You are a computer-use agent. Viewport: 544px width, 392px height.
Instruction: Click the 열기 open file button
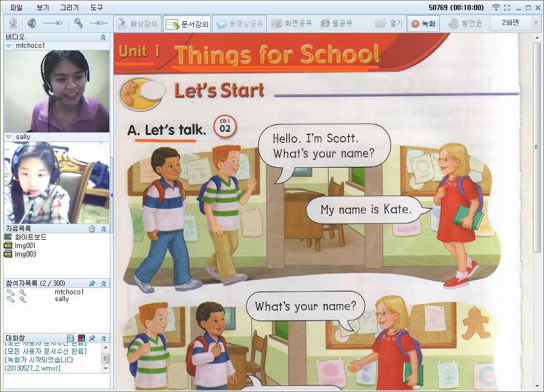388,23
